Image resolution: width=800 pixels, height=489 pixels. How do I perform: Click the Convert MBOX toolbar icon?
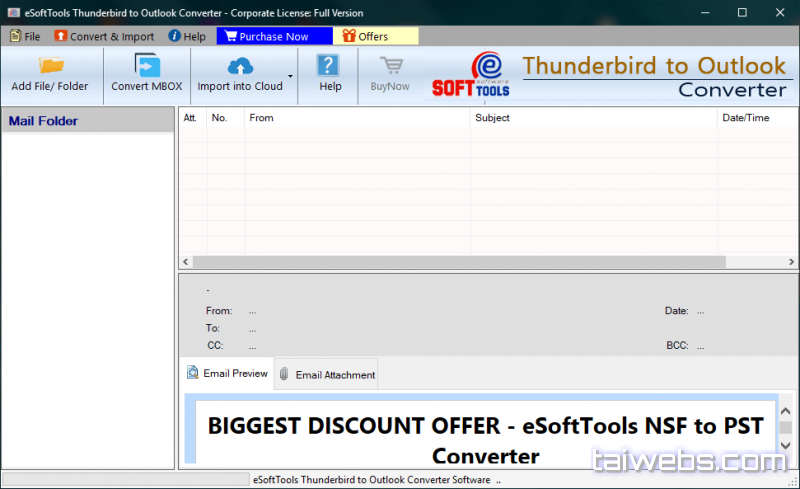(147, 66)
